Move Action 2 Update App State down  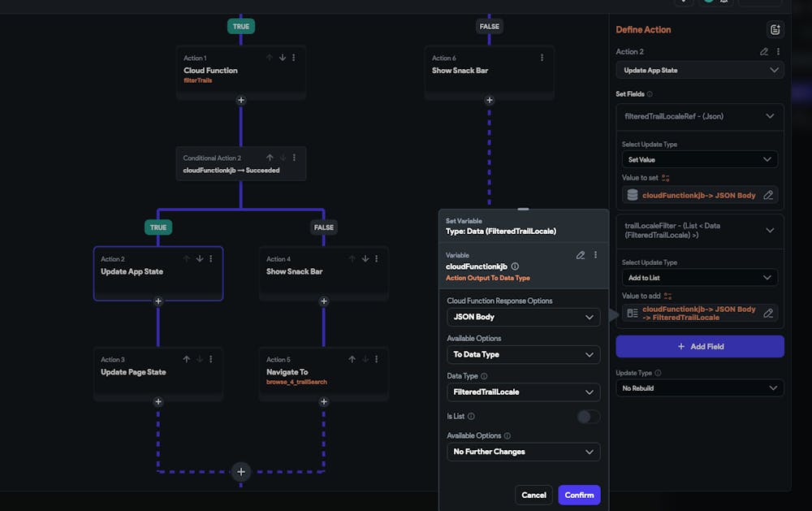[x=200, y=258]
